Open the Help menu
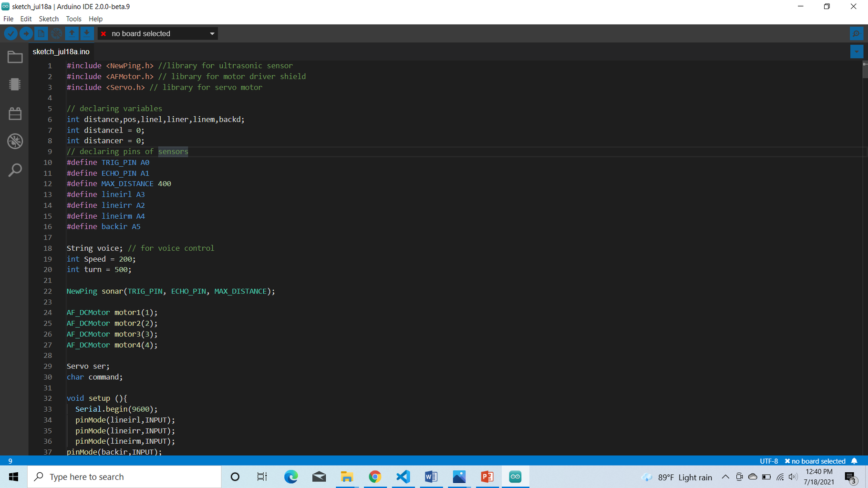The image size is (868, 488). point(95,19)
